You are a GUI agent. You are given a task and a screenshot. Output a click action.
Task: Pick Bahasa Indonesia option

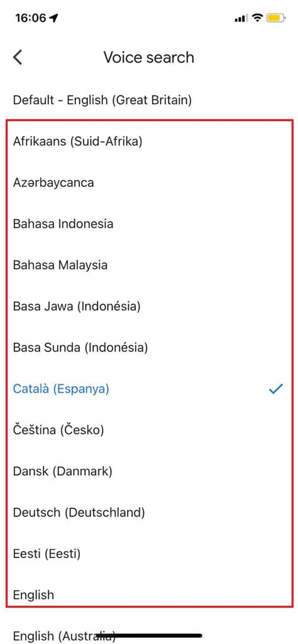click(x=149, y=224)
